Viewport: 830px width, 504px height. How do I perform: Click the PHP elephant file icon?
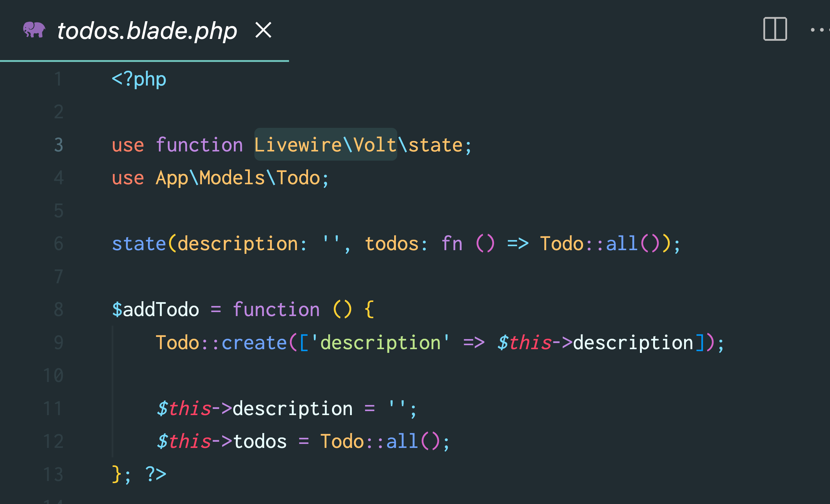pos(34,30)
